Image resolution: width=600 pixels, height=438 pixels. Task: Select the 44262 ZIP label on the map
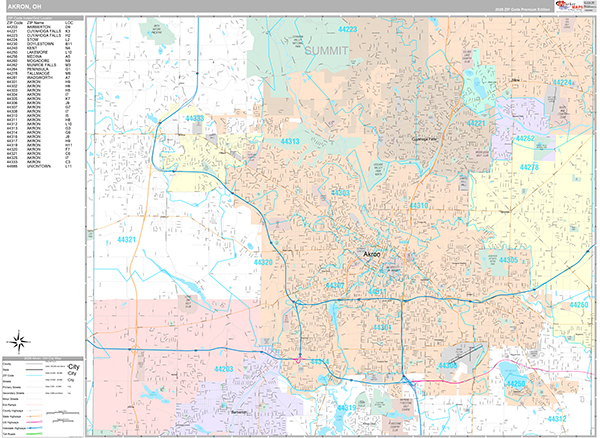tap(525, 138)
